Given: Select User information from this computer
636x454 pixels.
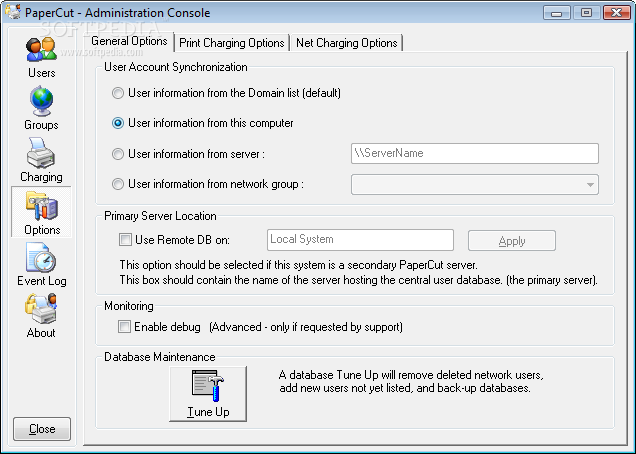Looking at the screenshot, I should click(118, 123).
